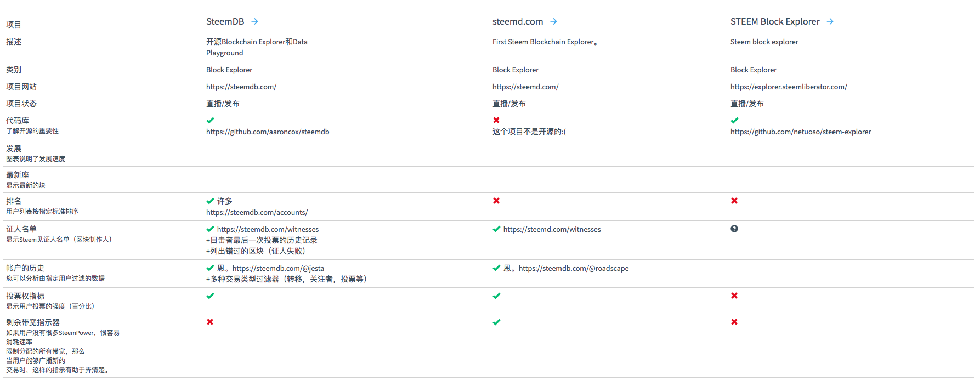Open the https://steemdb.com/ website link
Screen dimensions: 980x386
point(241,87)
